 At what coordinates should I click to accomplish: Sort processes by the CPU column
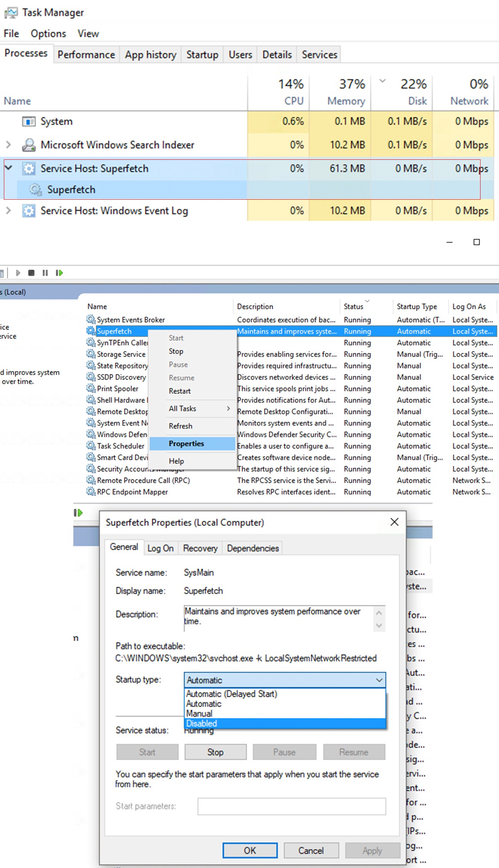pos(279,93)
